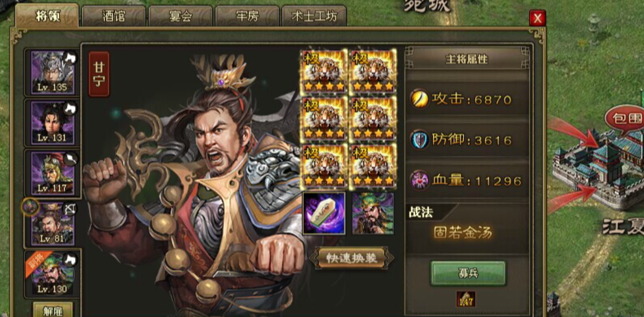Select the bottom-left tiger equipment slot

tap(324, 167)
